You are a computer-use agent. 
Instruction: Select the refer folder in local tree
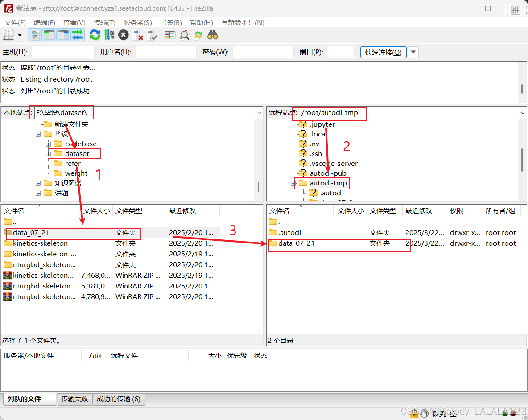[72, 164]
